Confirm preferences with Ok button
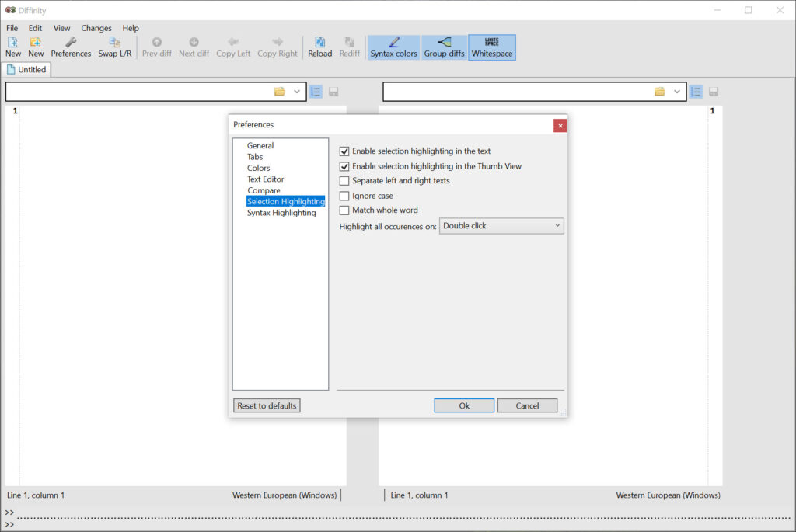Image resolution: width=796 pixels, height=532 pixels. pos(464,405)
